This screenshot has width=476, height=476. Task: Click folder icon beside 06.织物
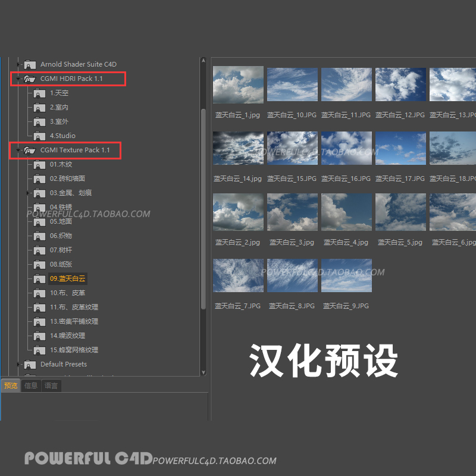coord(39,236)
